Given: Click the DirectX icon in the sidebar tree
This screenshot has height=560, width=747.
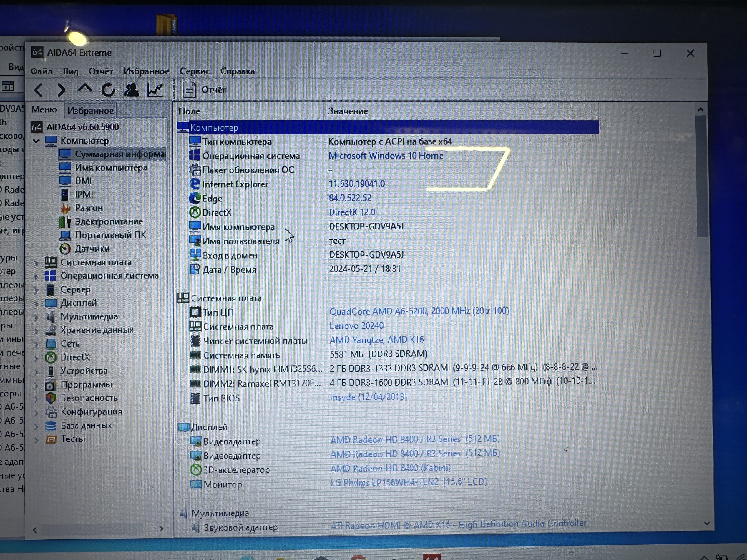Looking at the screenshot, I should [51, 357].
